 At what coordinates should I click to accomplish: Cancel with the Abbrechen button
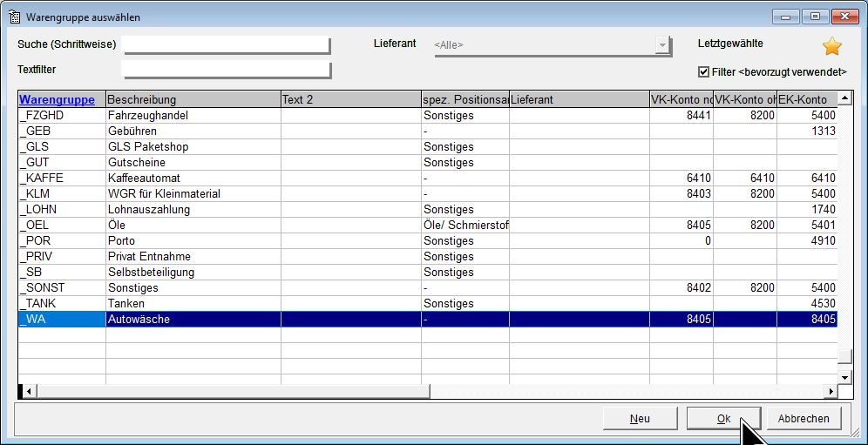point(804,419)
